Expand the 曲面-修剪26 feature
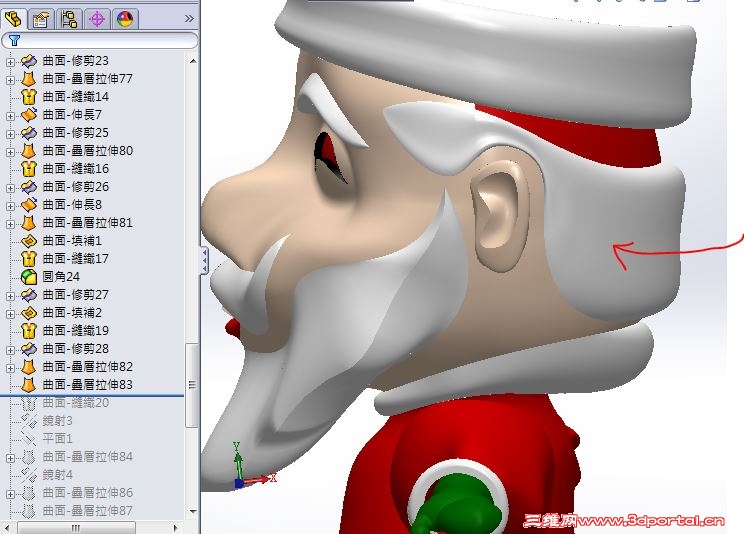The image size is (744, 534). [10, 188]
